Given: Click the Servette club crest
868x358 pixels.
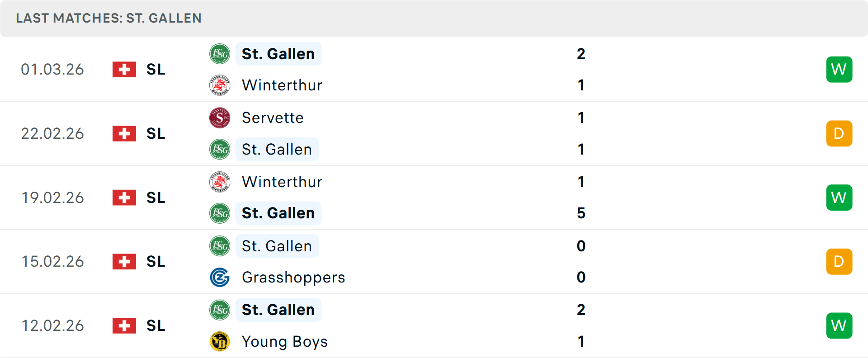Looking at the screenshot, I should 220,118.
